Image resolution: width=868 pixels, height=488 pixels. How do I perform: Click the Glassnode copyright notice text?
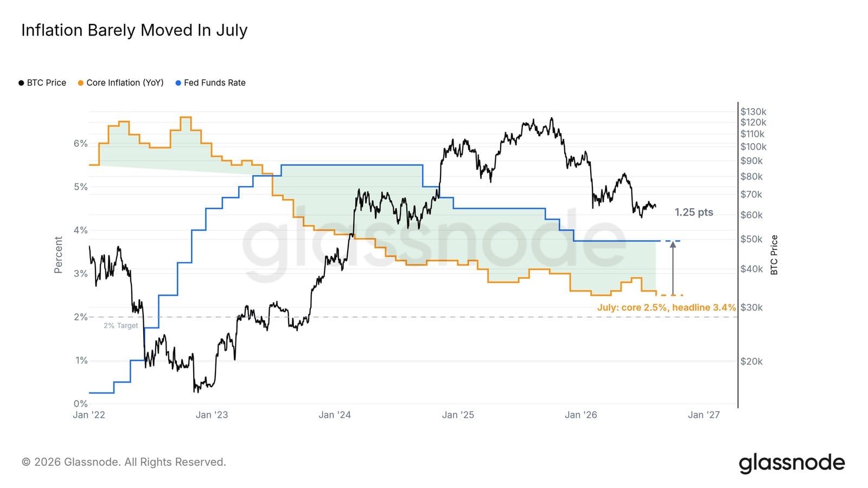tap(124, 462)
